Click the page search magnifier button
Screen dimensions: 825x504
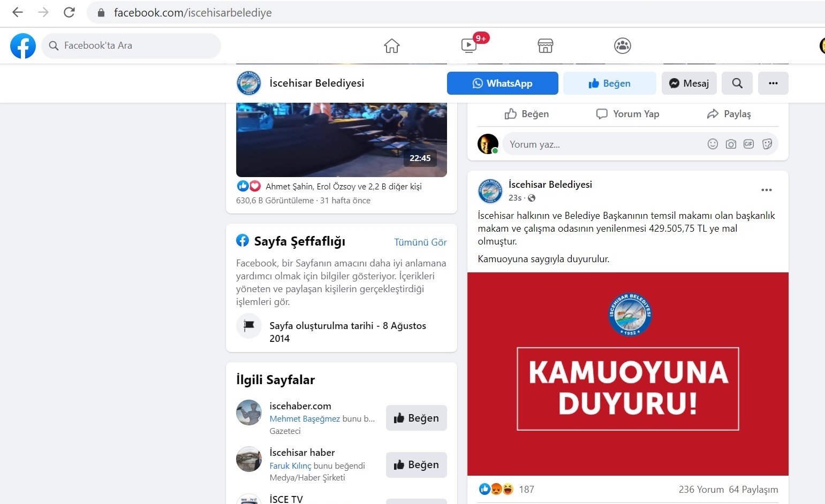click(737, 83)
